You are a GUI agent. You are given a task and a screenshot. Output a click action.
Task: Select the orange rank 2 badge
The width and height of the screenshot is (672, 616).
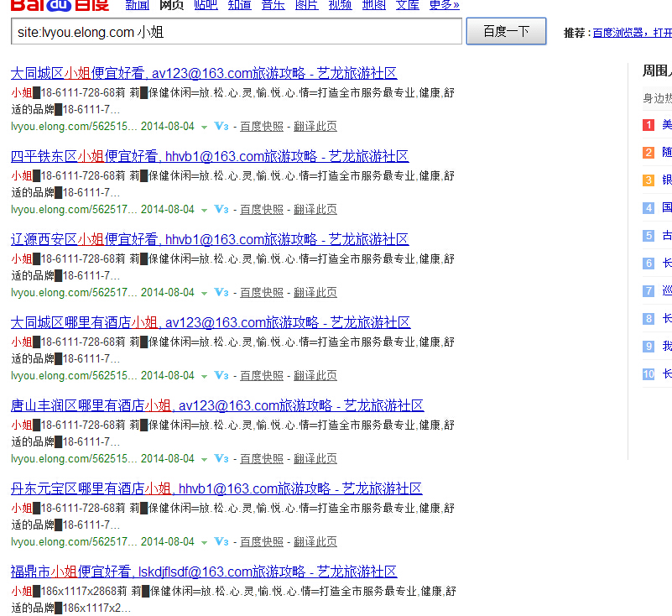click(649, 153)
